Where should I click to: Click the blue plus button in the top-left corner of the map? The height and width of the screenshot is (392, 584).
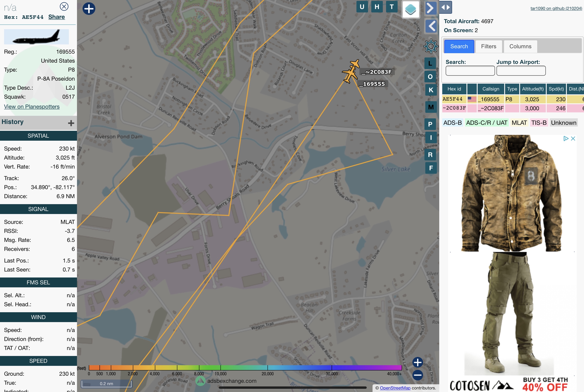89,9
